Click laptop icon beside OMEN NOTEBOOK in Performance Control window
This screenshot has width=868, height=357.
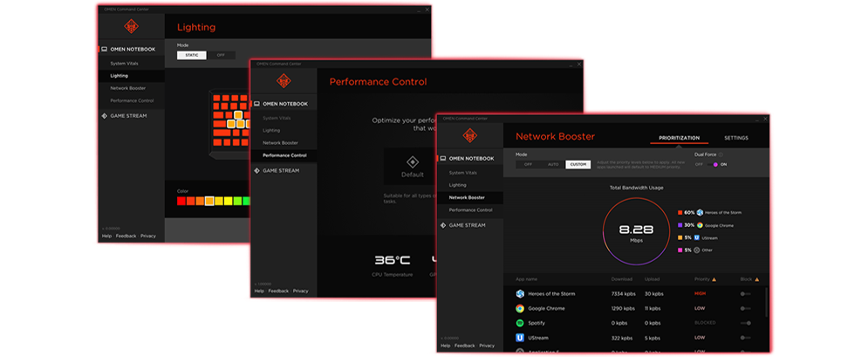256,104
